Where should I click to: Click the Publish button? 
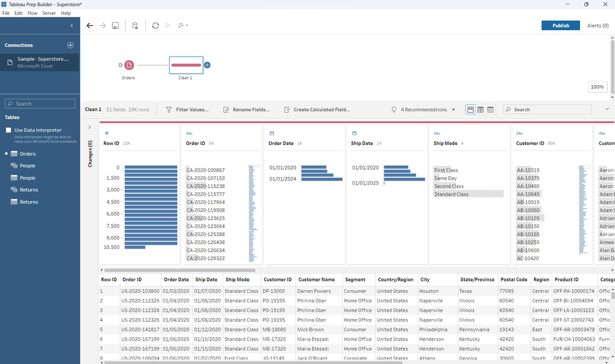pyautogui.click(x=560, y=25)
